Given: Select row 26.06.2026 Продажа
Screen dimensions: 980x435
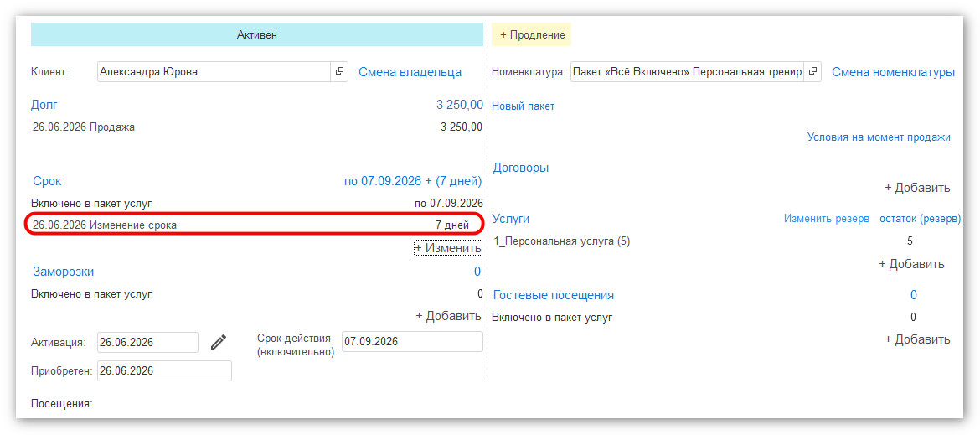Looking at the screenshot, I should pos(257,127).
